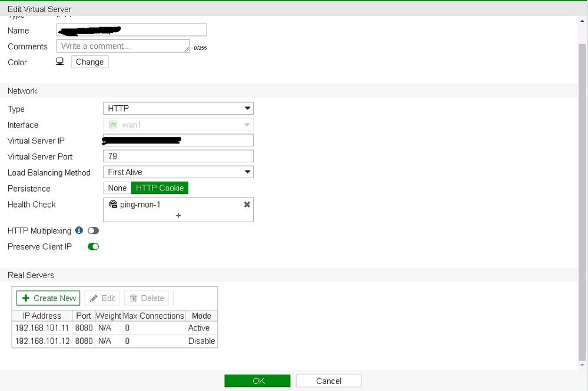Click Delete real server button

(147, 298)
